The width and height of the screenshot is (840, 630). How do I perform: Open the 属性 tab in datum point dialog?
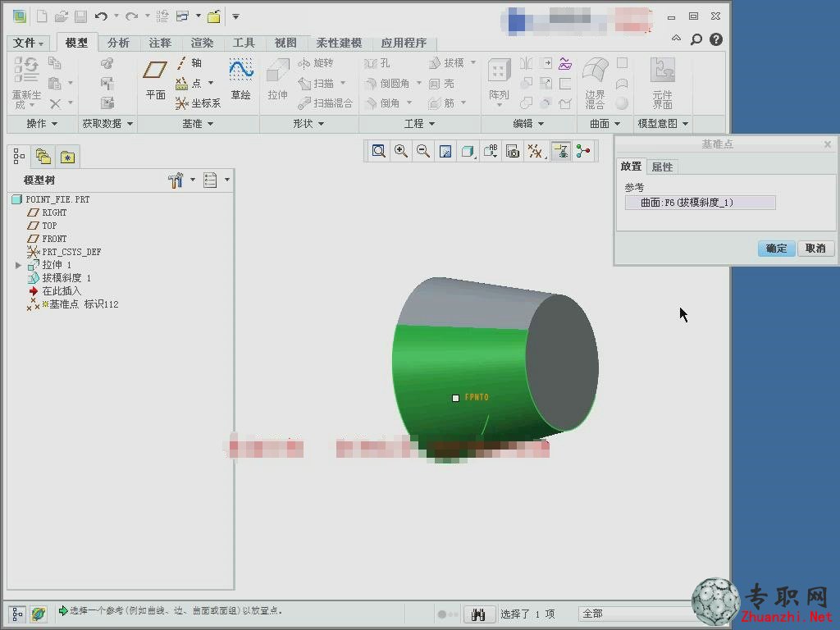[662, 167]
